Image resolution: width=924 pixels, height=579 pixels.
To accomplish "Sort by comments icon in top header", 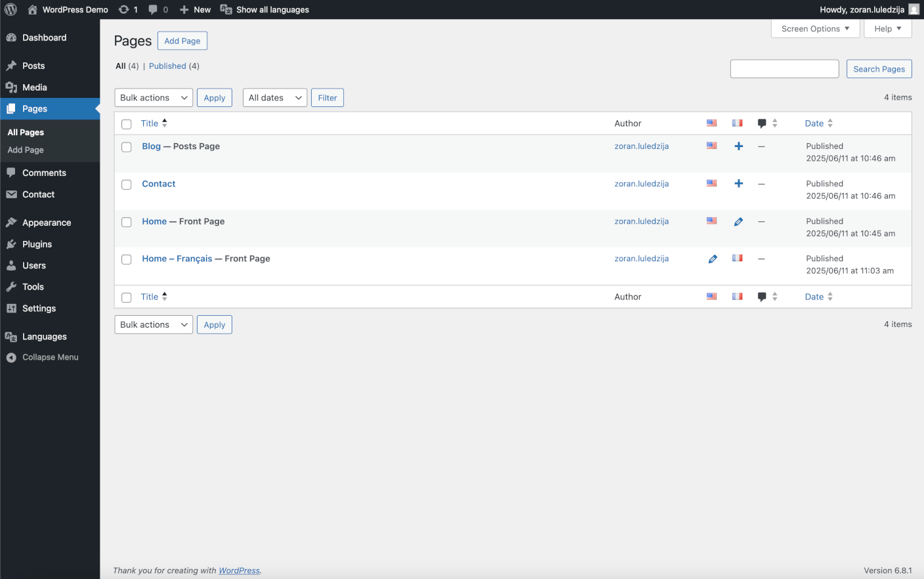I will 766,123.
